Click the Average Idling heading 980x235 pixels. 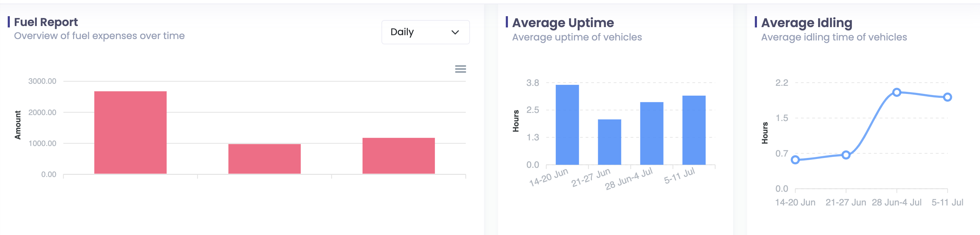pos(806,23)
